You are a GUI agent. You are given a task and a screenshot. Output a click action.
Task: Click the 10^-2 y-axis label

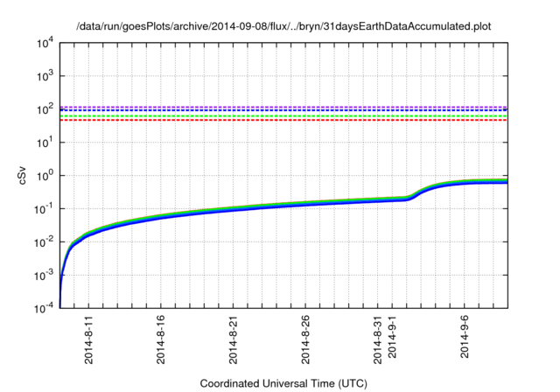[45, 241]
